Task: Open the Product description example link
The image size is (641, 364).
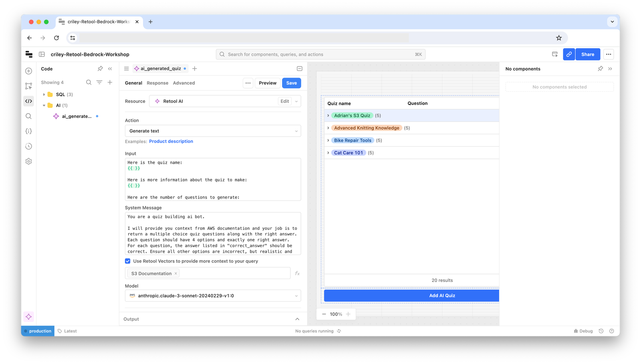Action: [x=171, y=141]
